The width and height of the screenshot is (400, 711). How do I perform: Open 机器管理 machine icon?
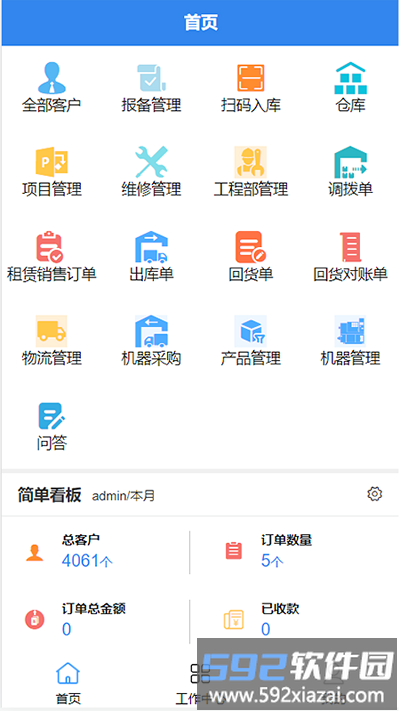[x=351, y=331]
